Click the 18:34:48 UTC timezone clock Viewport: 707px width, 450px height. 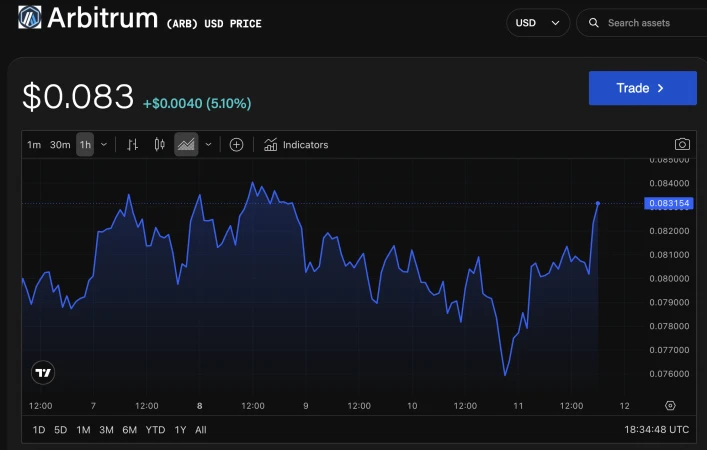[x=656, y=430]
